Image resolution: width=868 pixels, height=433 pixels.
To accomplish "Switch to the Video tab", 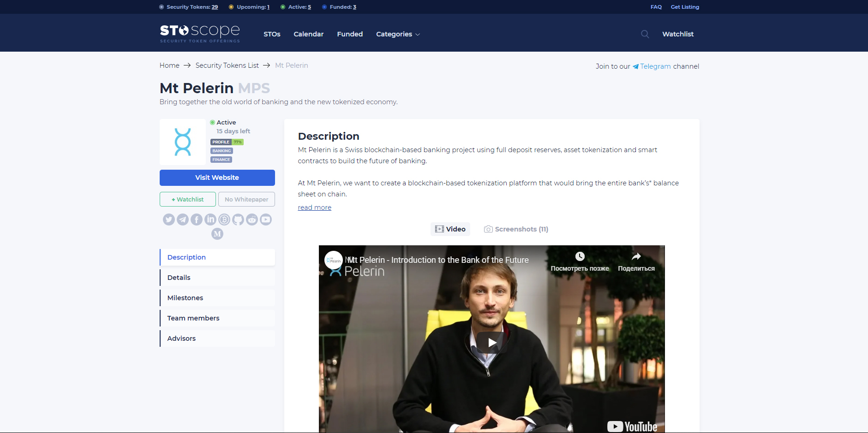I will point(450,229).
